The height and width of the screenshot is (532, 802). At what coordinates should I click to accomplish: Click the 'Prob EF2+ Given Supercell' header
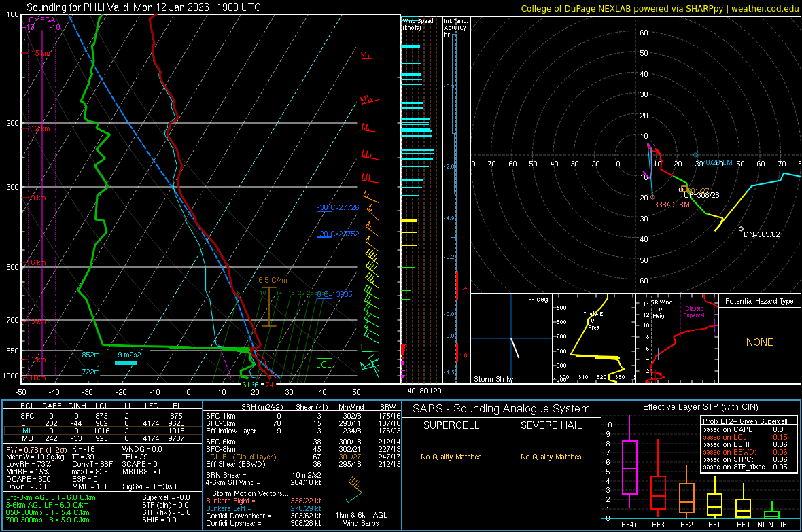point(745,421)
